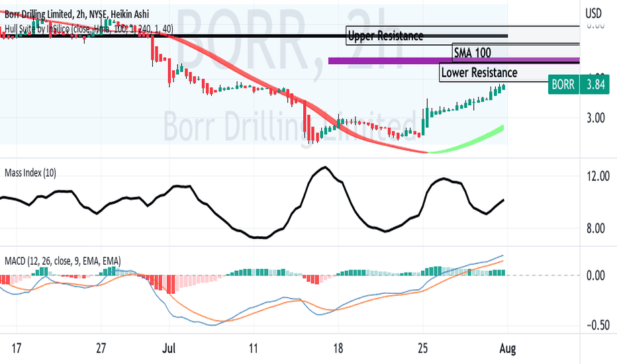Select the Hull Suite by InSilico indicator legend
617x364 pixels.
[x=89, y=29]
